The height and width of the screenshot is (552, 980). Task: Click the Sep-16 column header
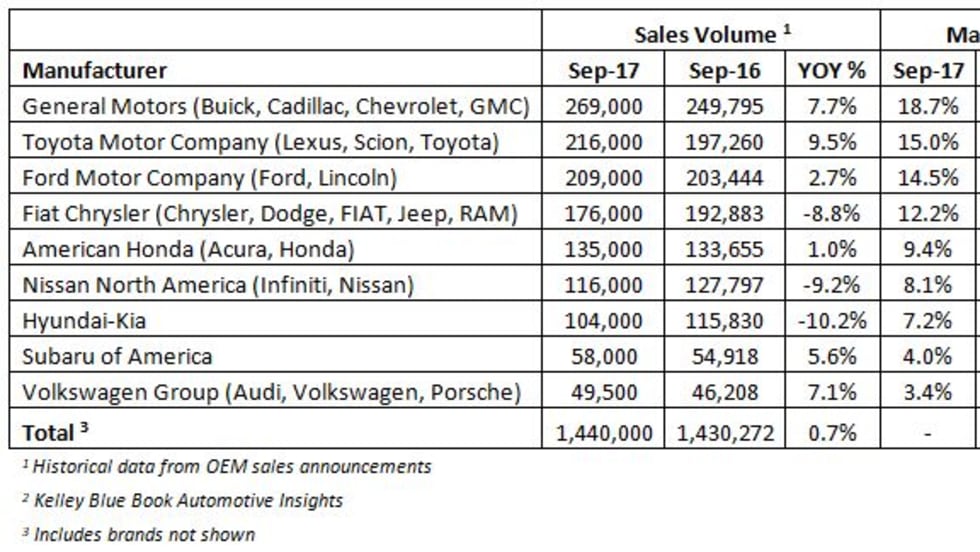(x=724, y=71)
